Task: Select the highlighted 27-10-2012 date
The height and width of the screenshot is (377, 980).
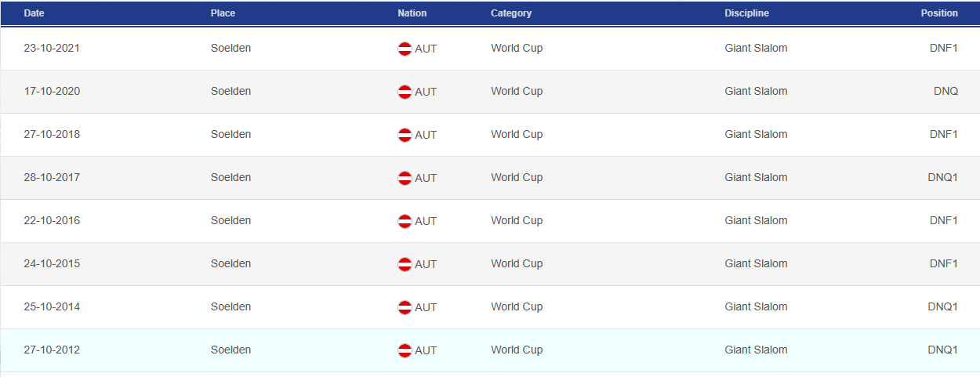Action: [x=52, y=350]
